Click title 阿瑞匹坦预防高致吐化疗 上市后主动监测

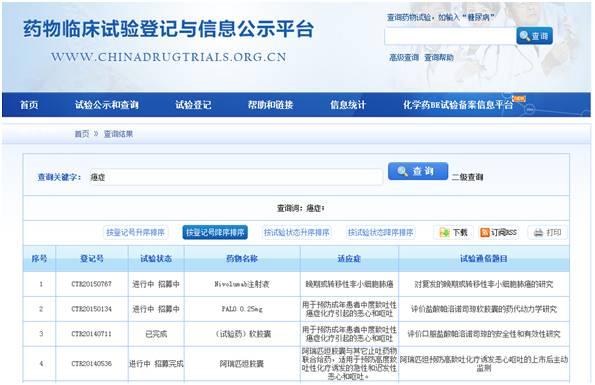tap(484, 363)
